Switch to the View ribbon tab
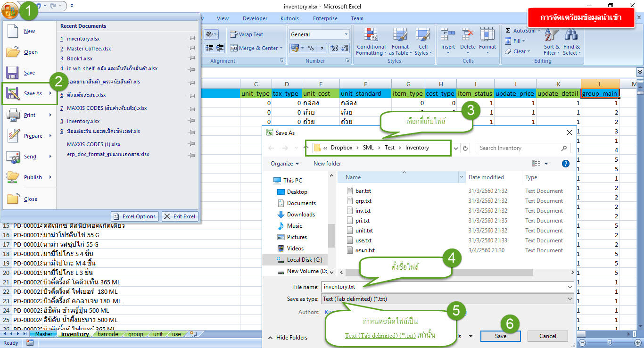Image resolution: width=644 pixels, height=348 pixels. point(223,18)
